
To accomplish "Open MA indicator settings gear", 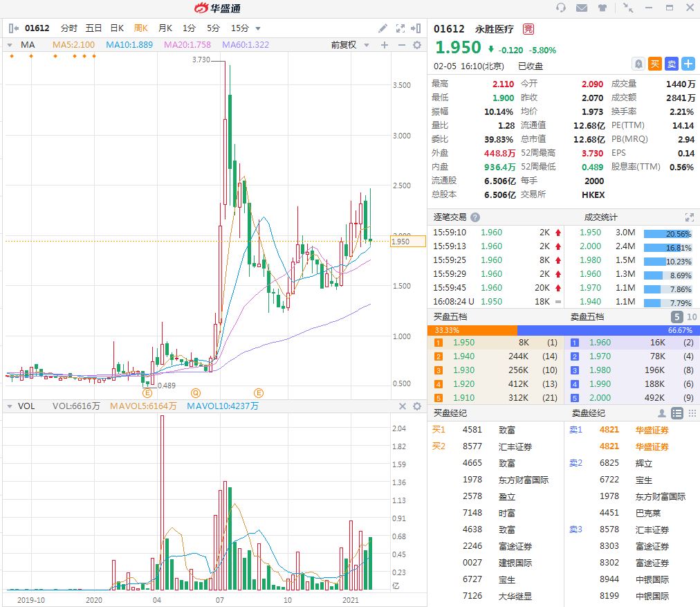I will pos(417,45).
